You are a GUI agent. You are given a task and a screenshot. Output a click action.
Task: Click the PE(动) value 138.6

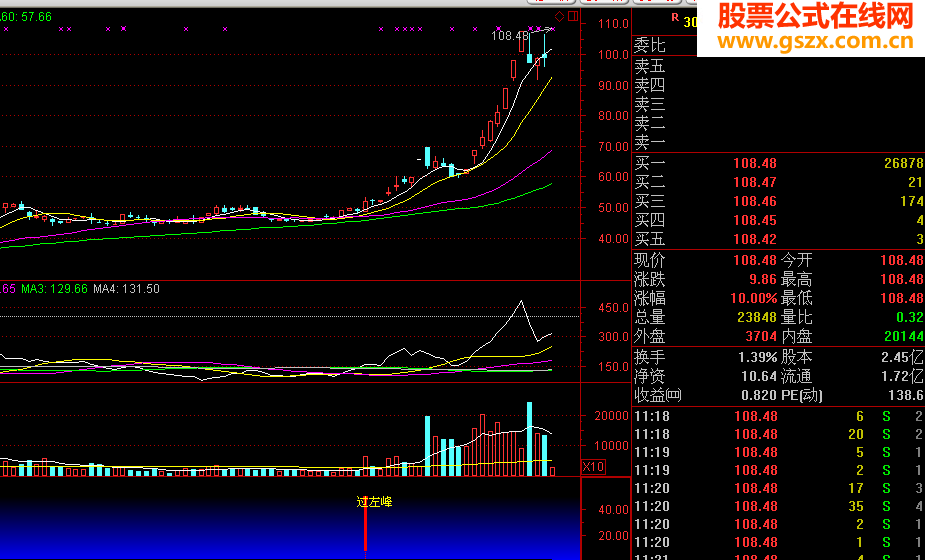(x=906, y=395)
